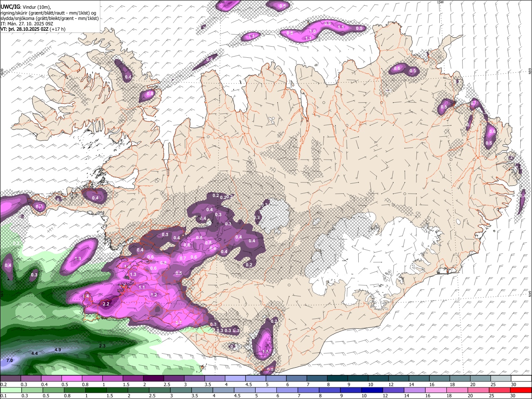
Task: Choose the pale lavender snow-scale swatch at 4
Action: coord(235,379)
